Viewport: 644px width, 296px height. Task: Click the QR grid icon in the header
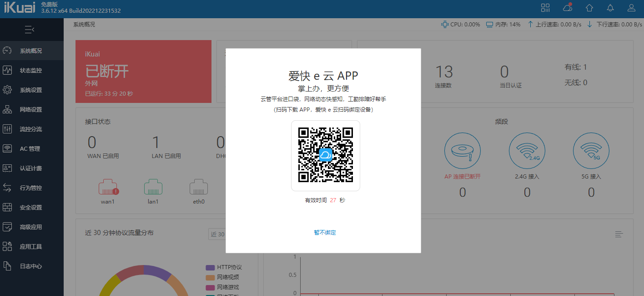pyautogui.click(x=545, y=8)
